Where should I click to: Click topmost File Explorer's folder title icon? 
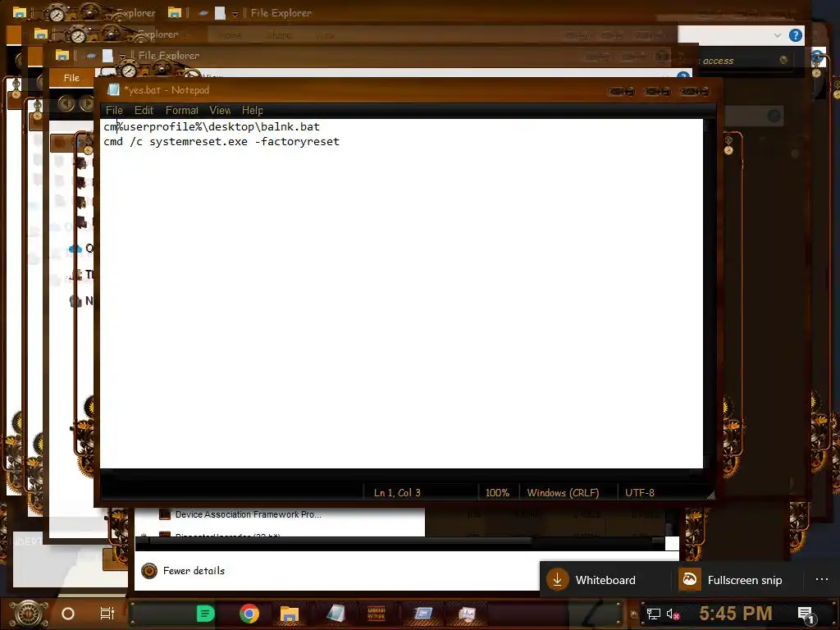(20, 13)
